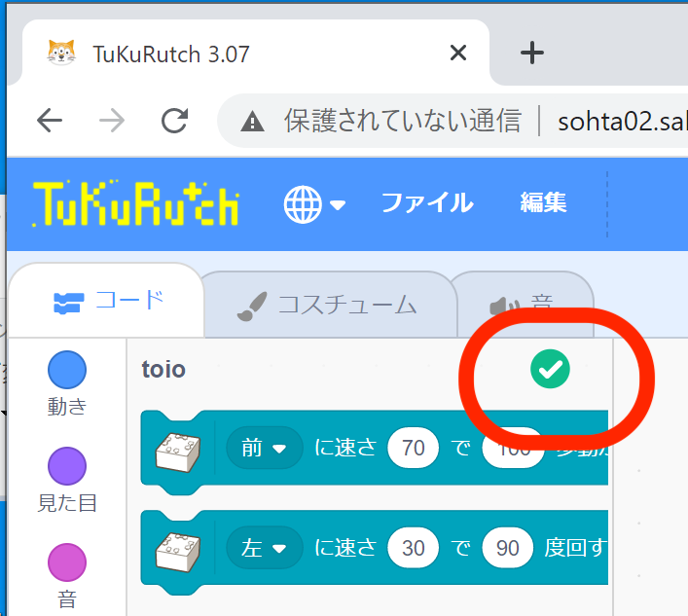Select the TuKuRutch 3.07 browser tab
This screenshot has width=688, height=616.
255,54
